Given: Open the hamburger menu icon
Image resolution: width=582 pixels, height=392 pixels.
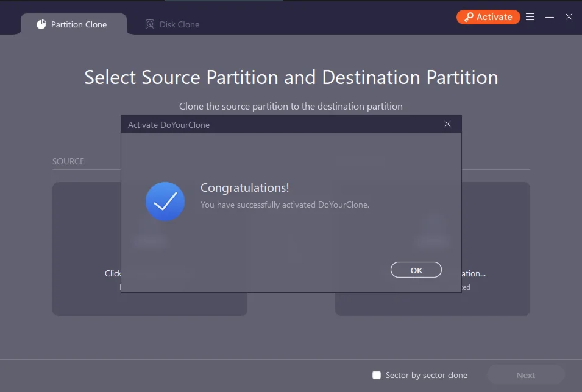Looking at the screenshot, I should (530, 17).
